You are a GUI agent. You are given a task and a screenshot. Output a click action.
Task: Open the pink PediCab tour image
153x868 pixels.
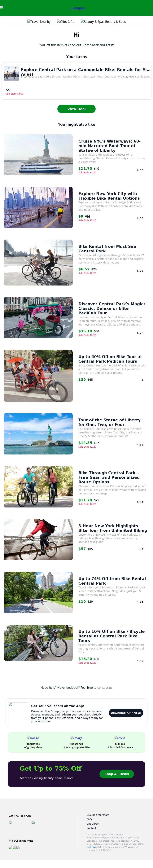point(38,317)
